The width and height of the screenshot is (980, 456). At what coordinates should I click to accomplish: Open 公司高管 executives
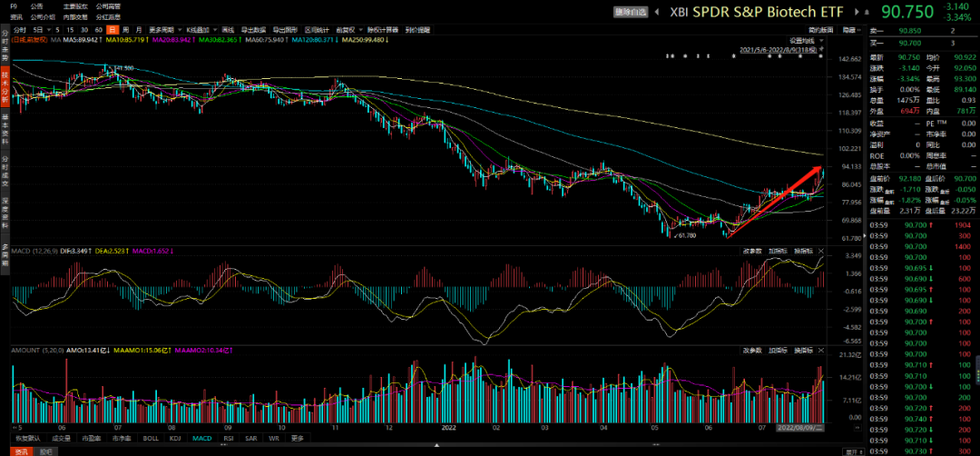pos(108,5)
